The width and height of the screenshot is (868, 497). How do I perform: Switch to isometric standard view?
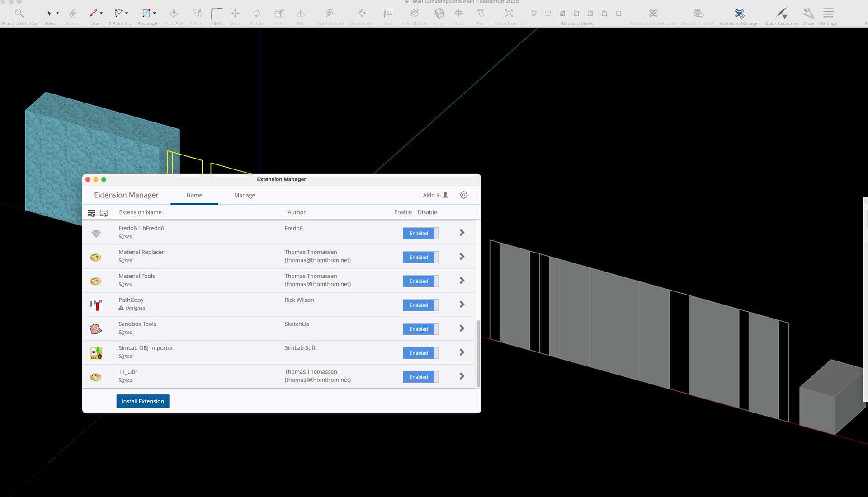pyautogui.click(x=534, y=14)
